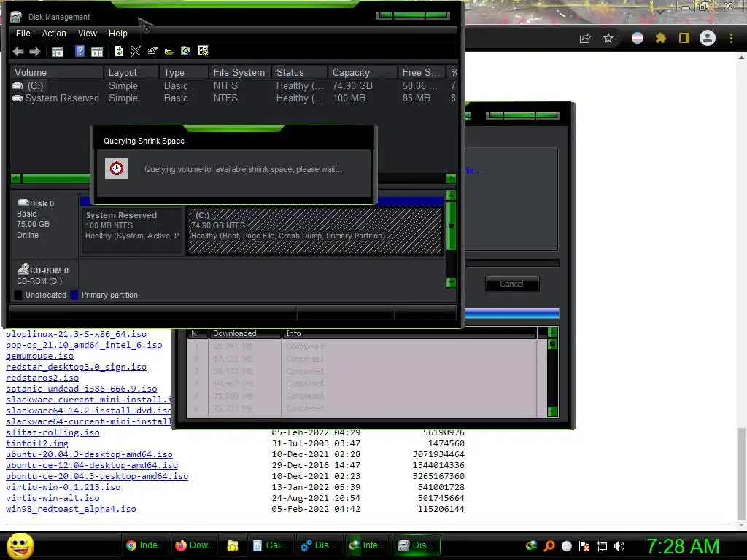Image resolution: width=747 pixels, height=560 pixels.
Task: Open the ubuntu-20.04.3-desktop-amd64.iso link
Action: pos(89,454)
